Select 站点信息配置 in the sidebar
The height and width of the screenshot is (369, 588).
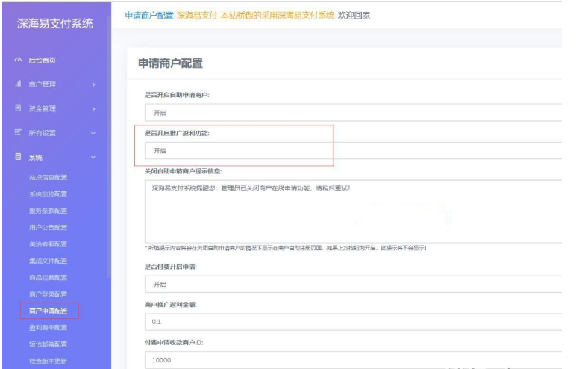tap(48, 177)
